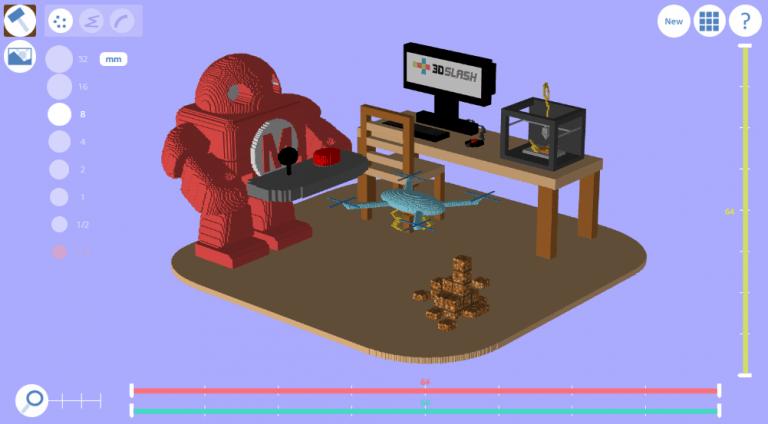The image size is (768, 424).
Task: Set cube size to 16
Action: tap(60, 87)
